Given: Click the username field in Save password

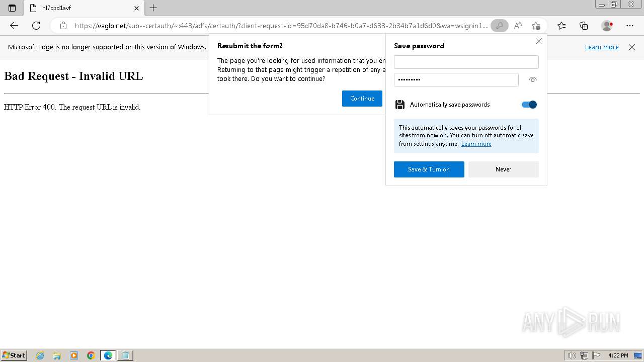Looking at the screenshot, I should [x=466, y=62].
